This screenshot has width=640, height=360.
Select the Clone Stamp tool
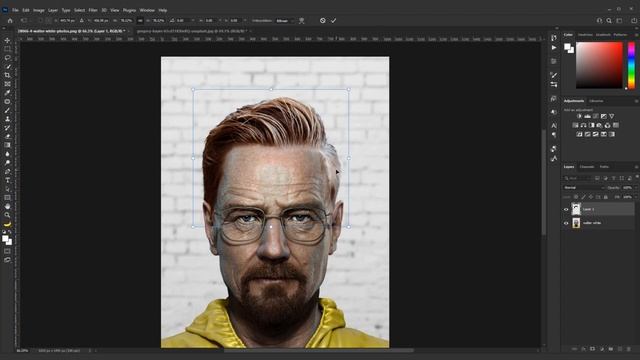[x=7, y=119]
